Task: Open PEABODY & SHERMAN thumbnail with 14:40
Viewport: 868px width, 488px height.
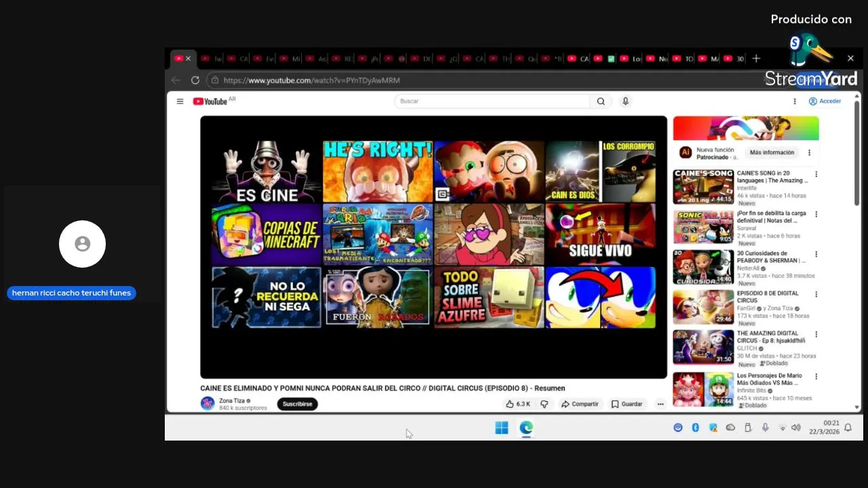Action: click(703, 267)
